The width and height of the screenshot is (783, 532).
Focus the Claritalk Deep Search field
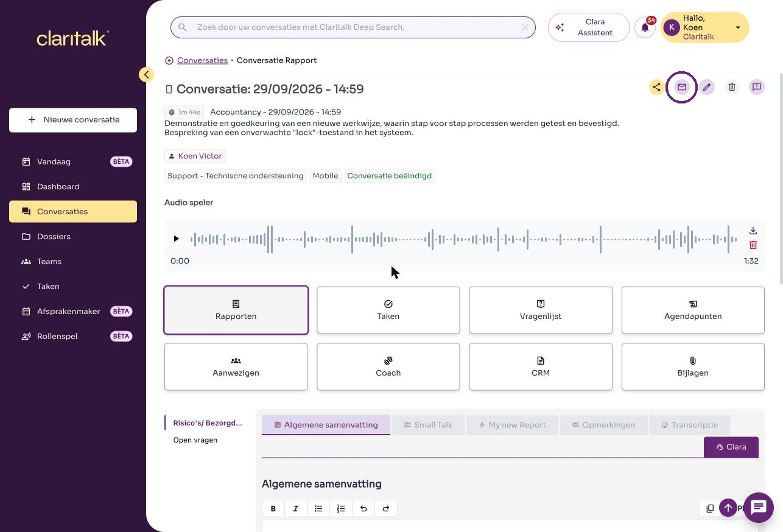(x=353, y=27)
